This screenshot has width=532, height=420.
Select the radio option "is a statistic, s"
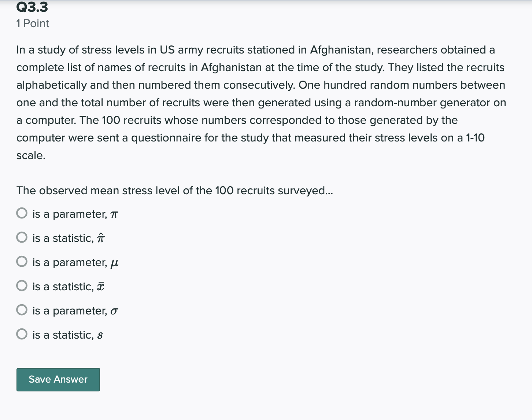pyautogui.click(x=22, y=334)
